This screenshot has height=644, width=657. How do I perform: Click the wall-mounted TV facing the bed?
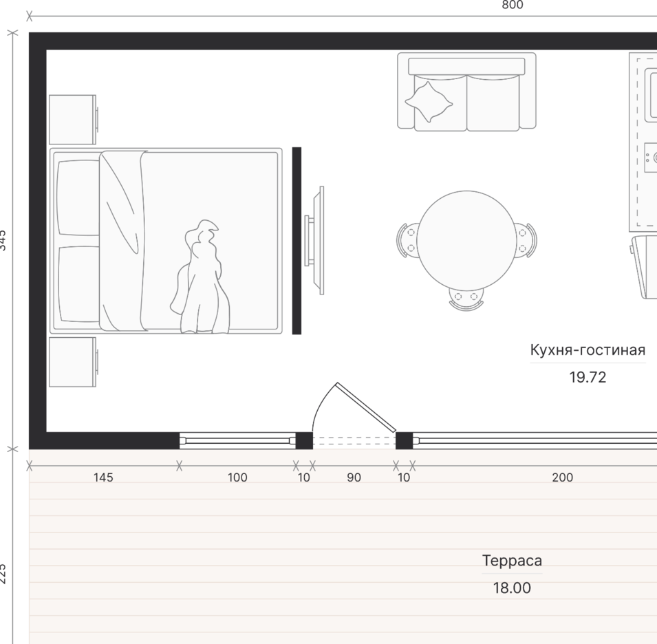pos(316,240)
